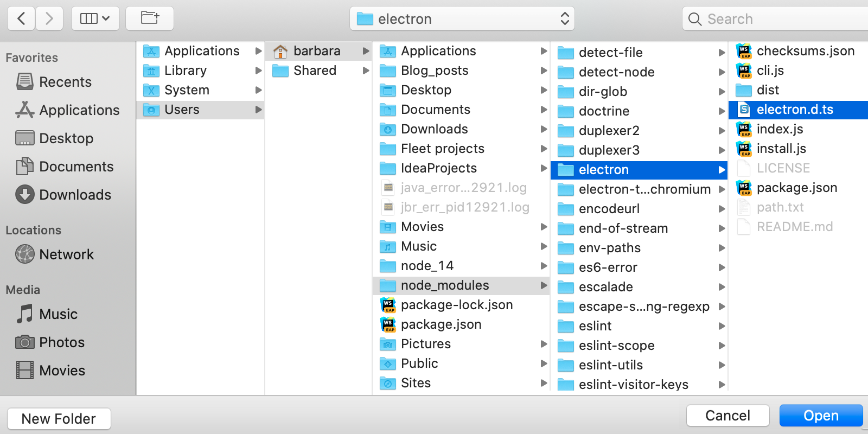Select the electron-t...chromium folder
The width and height of the screenshot is (868, 434).
(639, 189)
